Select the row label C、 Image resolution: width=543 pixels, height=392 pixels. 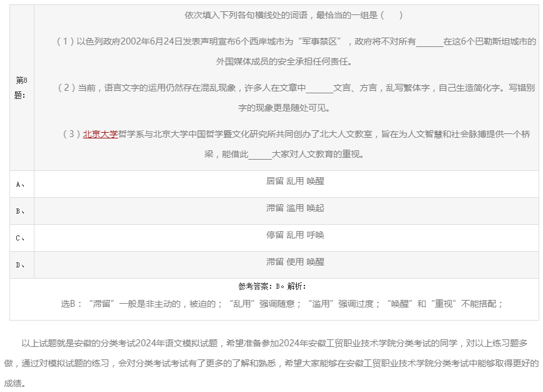(20, 237)
